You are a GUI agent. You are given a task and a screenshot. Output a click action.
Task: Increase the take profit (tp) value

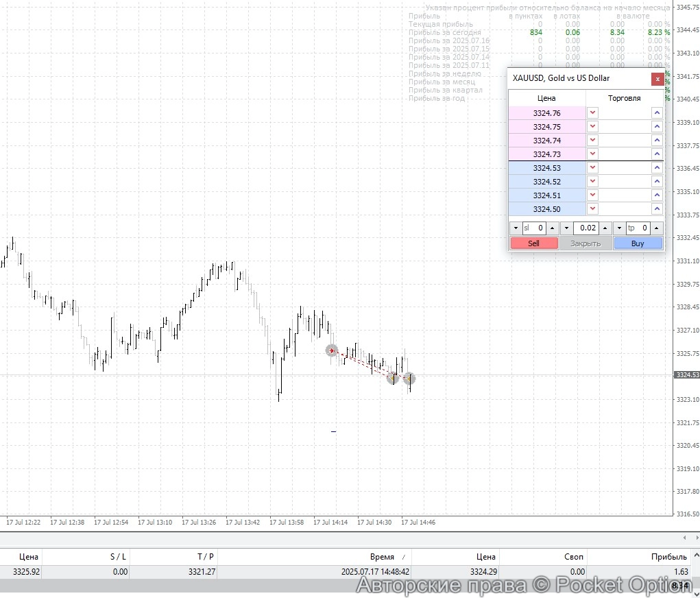pos(657,228)
